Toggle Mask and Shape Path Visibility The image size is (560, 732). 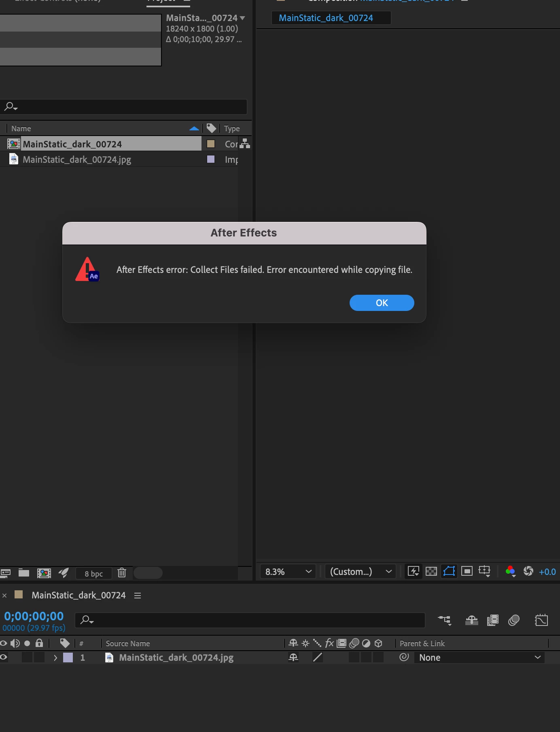[x=449, y=571]
